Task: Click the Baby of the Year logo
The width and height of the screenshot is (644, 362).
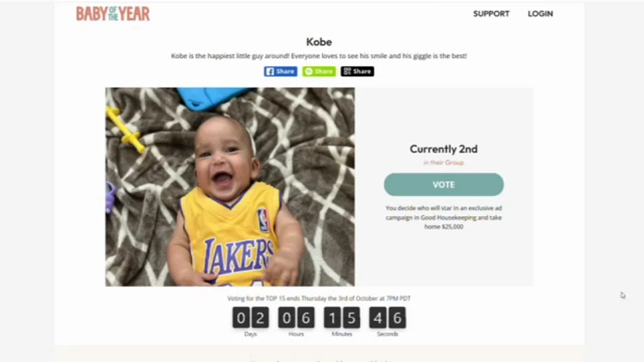Action: [113, 14]
